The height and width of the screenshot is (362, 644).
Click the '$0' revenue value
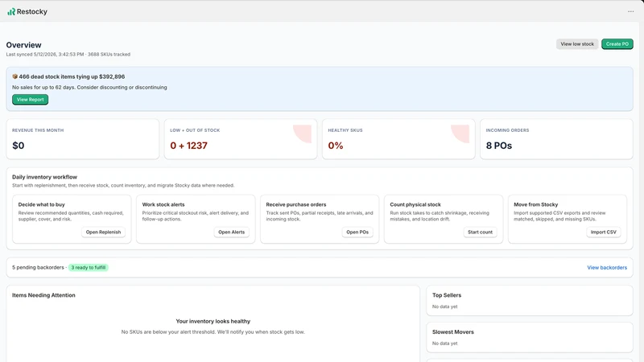click(18, 146)
